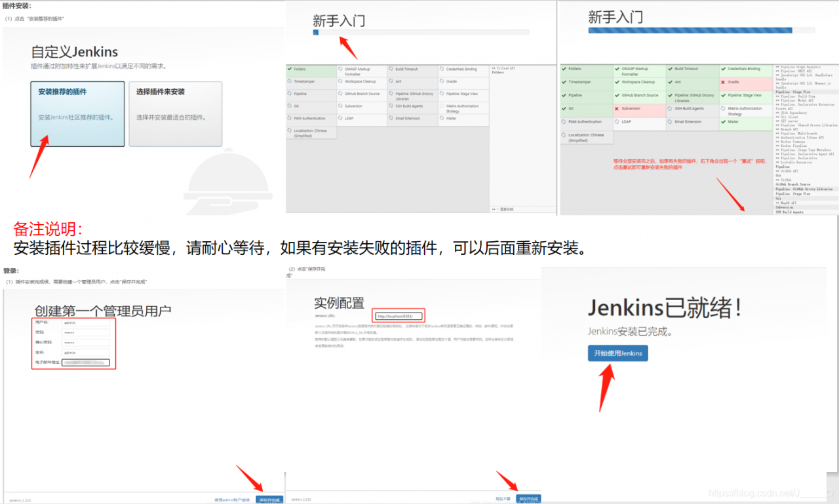839x504 pixels.
Task: Focus the 全名 input field
Action: pos(86,353)
